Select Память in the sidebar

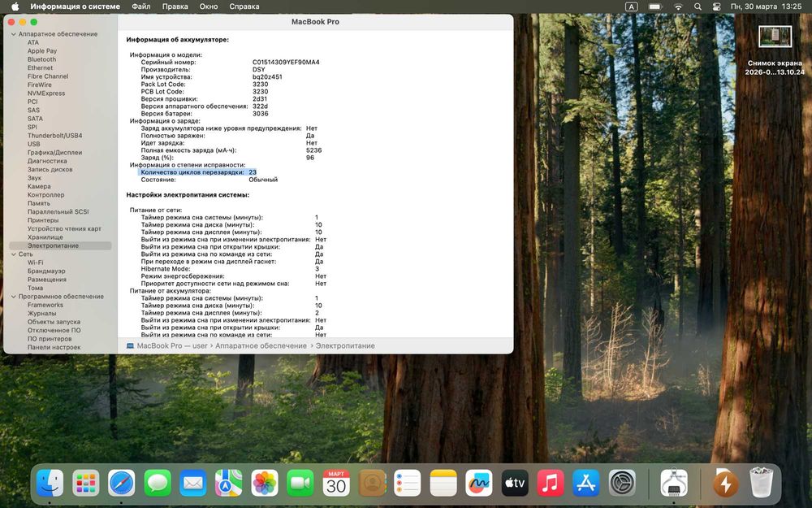tap(39, 204)
